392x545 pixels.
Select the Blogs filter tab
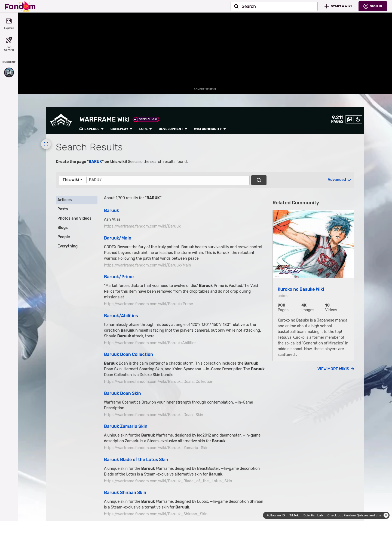pos(76,228)
